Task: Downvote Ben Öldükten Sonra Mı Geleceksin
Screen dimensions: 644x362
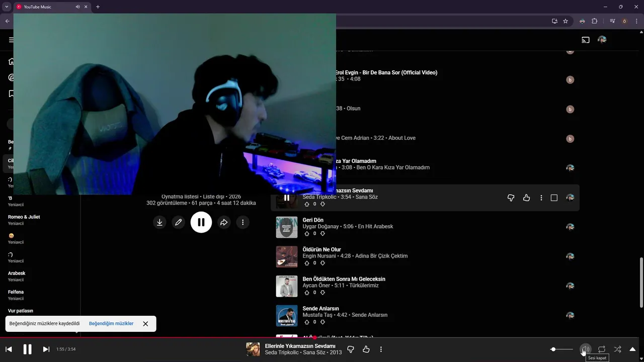Action: pos(323,293)
